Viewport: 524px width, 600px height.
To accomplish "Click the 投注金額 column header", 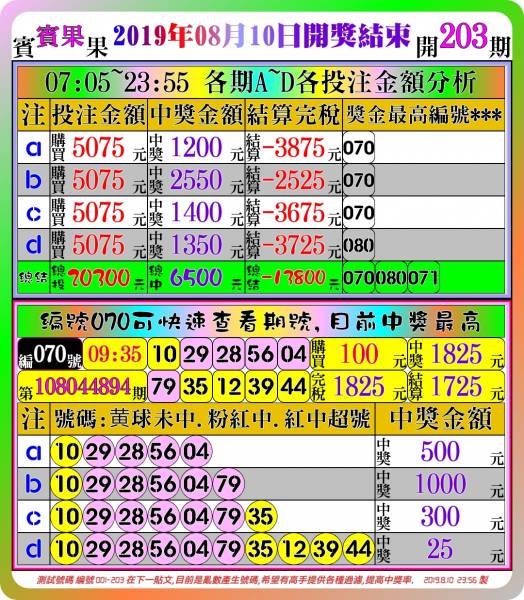I will click(99, 115).
